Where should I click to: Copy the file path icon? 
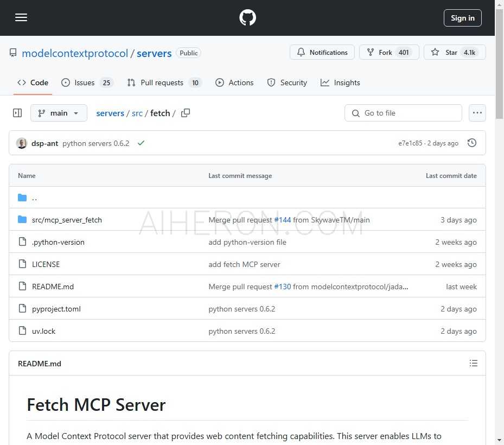tap(186, 113)
